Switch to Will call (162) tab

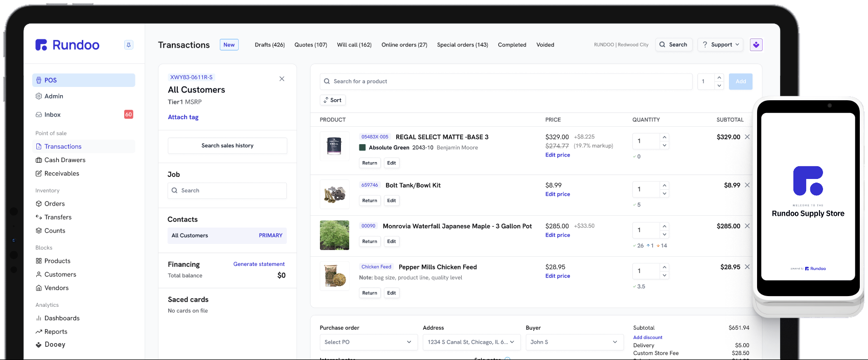tap(354, 45)
